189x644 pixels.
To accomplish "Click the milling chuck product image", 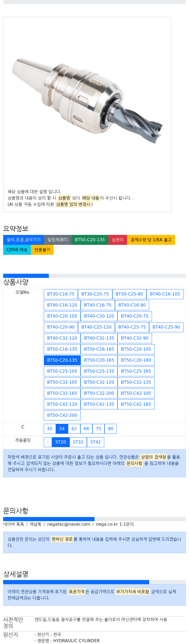I will [87, 101].
